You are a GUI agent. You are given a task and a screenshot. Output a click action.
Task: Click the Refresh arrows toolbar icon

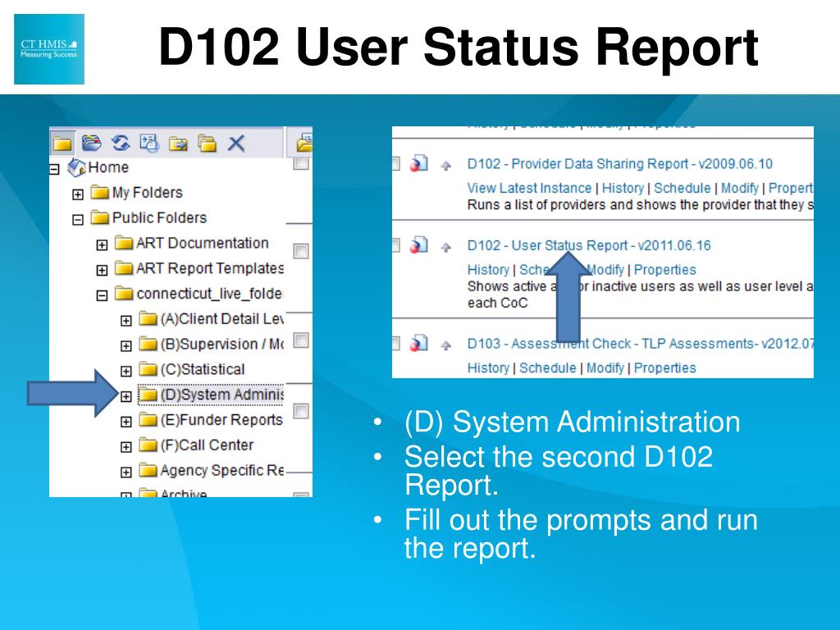coord(121,143)
